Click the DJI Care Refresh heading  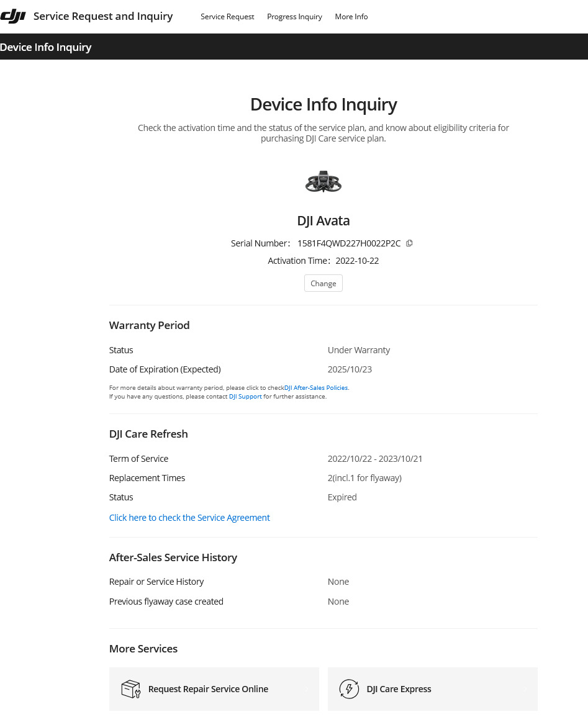[148, 434]
